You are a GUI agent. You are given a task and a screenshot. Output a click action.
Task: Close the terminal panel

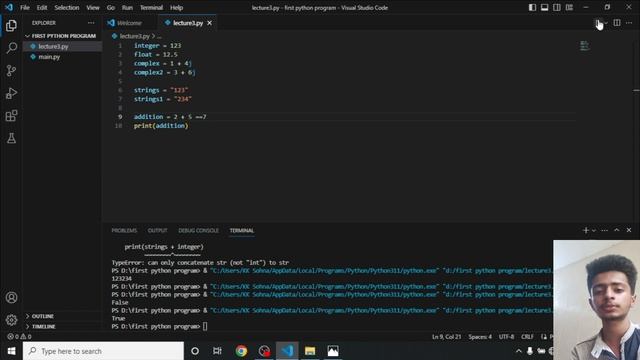pos(629,230)
